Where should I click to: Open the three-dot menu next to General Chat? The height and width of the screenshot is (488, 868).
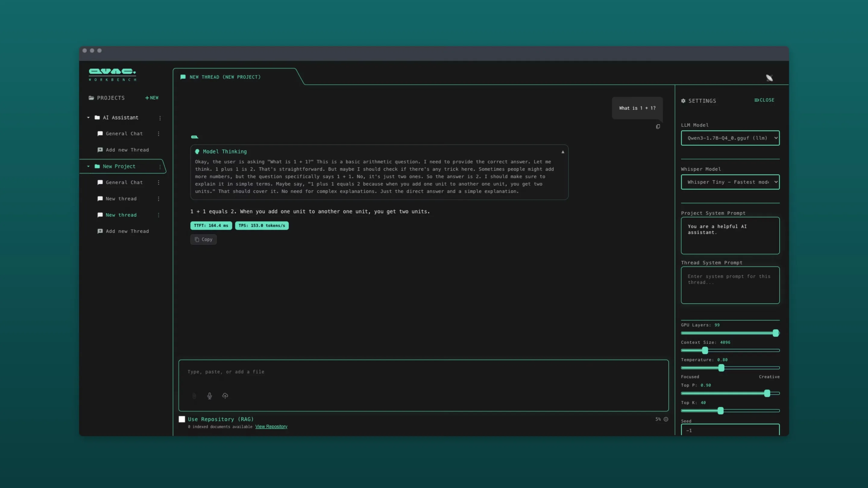[x=158, y=133]
